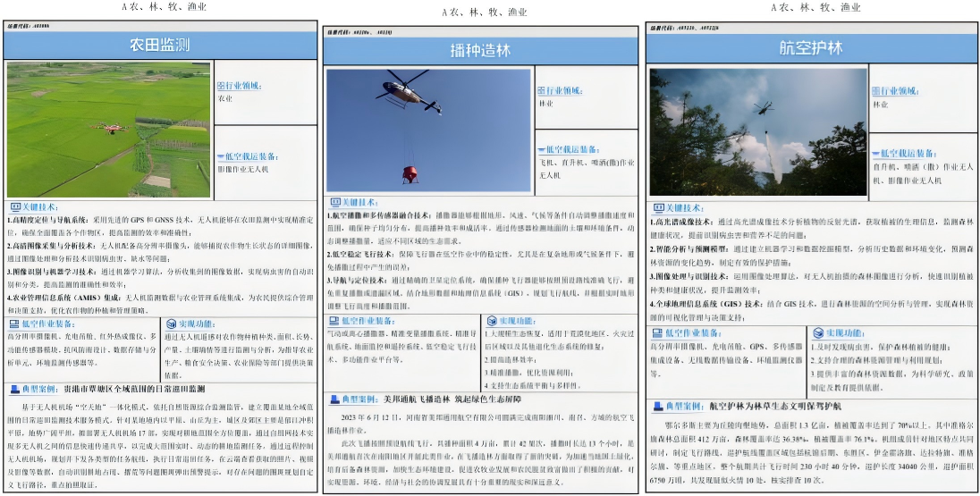Click the 实现功能 icon in 农田监测 card
This screenshot has height=496, width=980.
[x=172, y=324]
